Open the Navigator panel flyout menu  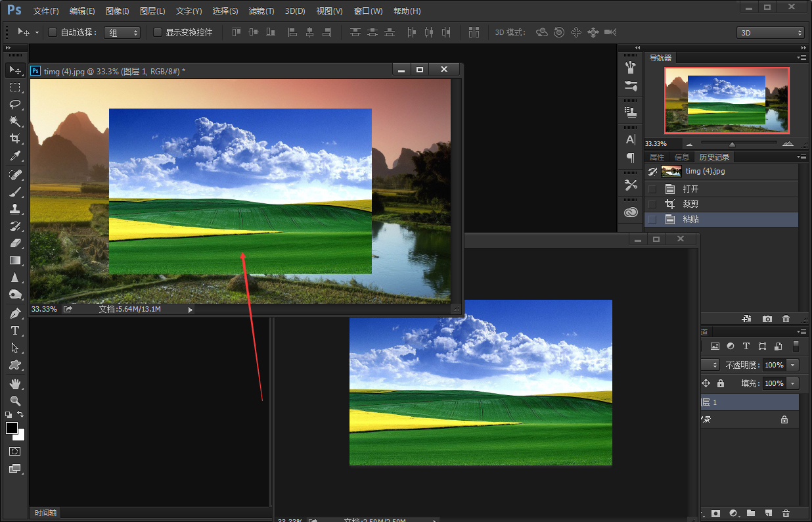coord(801,58)
